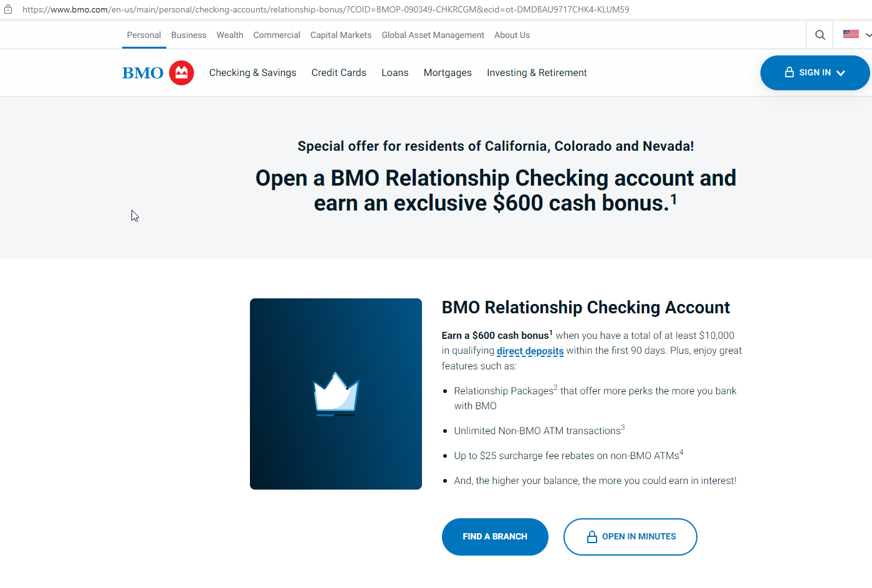Screen dimensions: 872x588
Task: Click the BMO logo
Action: [158, 73]
